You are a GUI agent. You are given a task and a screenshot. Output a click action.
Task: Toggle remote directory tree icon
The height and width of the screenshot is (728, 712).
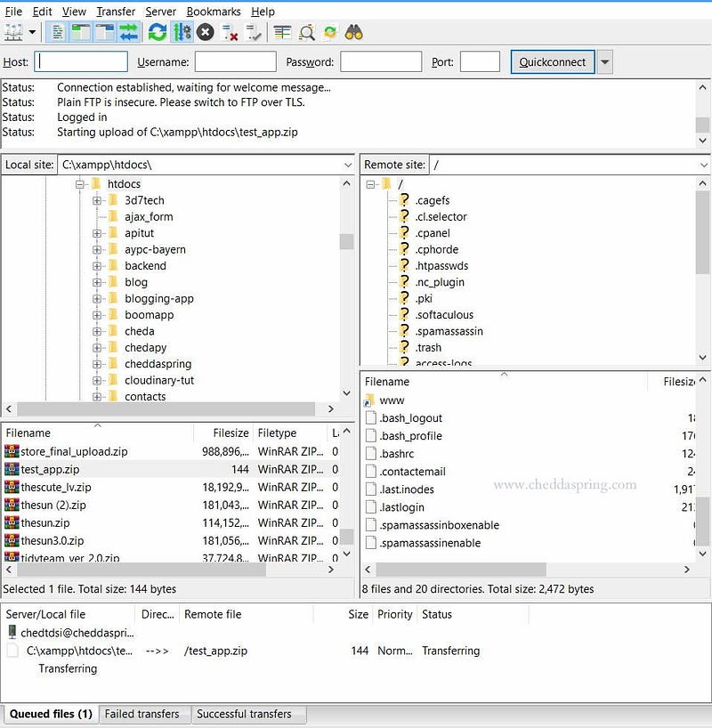click(105, 33)
